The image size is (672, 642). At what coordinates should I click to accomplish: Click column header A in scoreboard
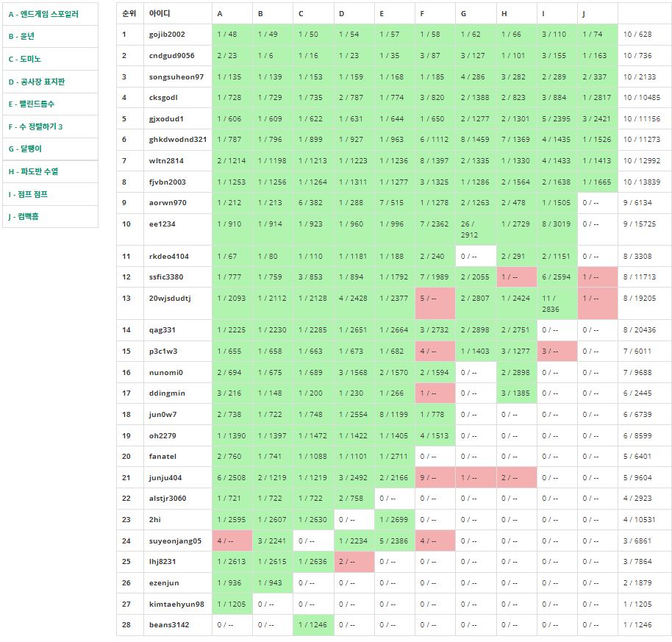tap(219, 14)
